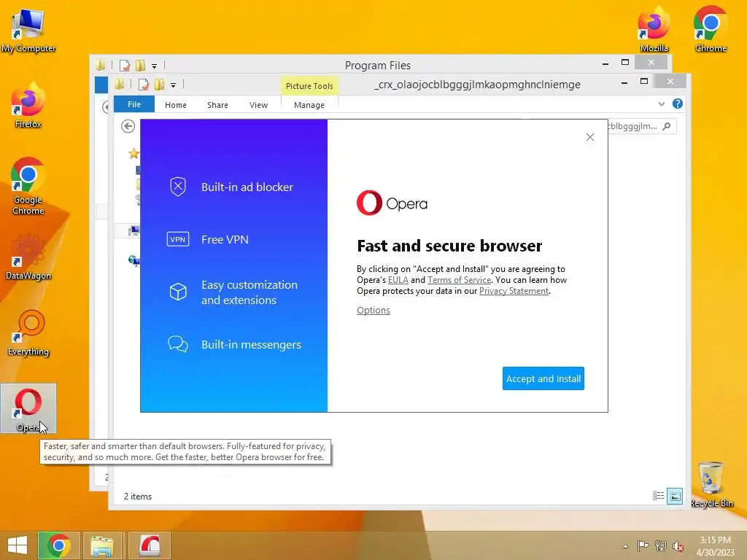
Task: Launch Firefox from the desktop shortcut
Action: [28, 106]
